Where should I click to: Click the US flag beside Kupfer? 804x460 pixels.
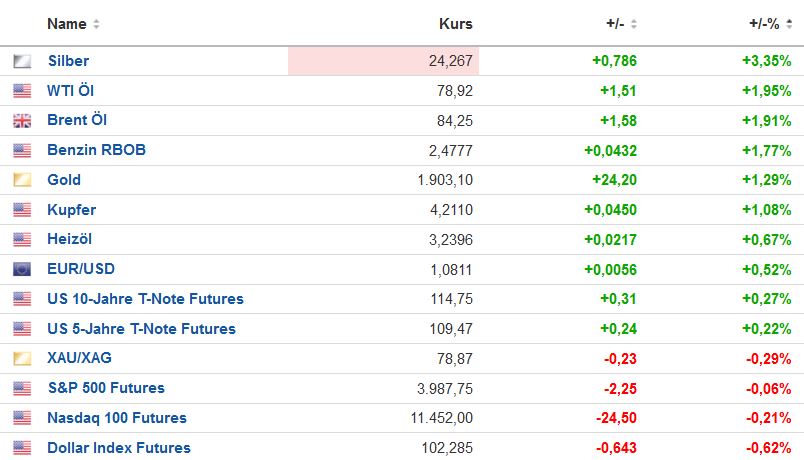[22, 210]
